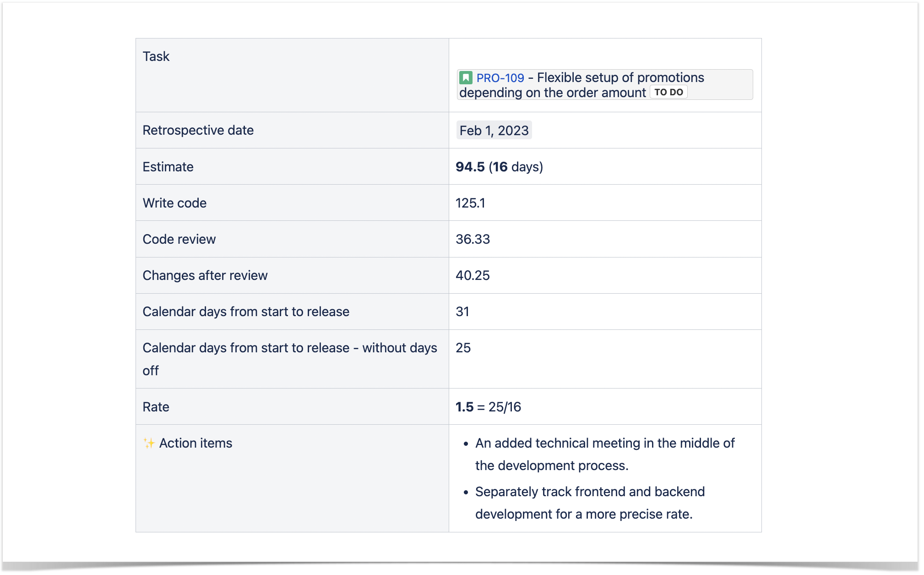Click the technical meeting action item bullet

[604, 454]
